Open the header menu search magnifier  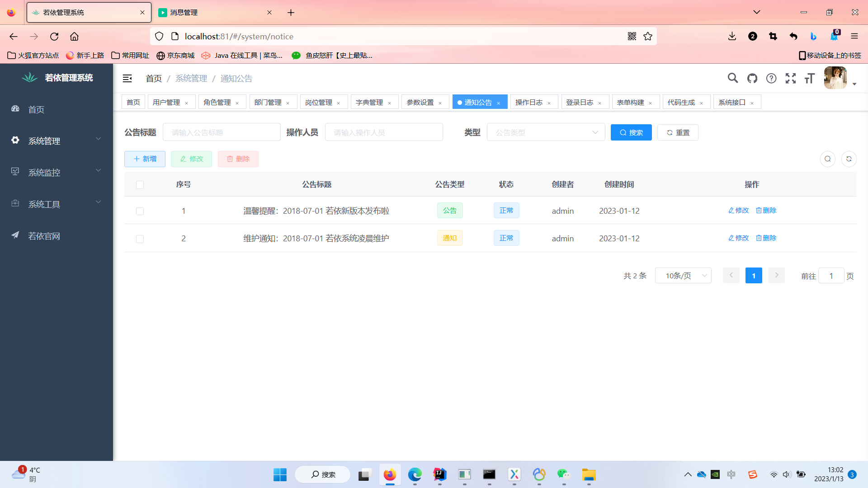[x=732, y=78]
